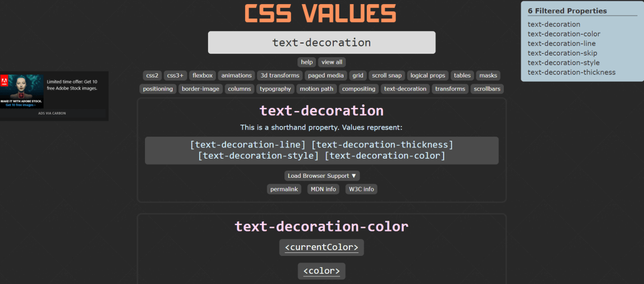Open the Adobe Stock ad image

pyautogui.click(x=22, y=91)
